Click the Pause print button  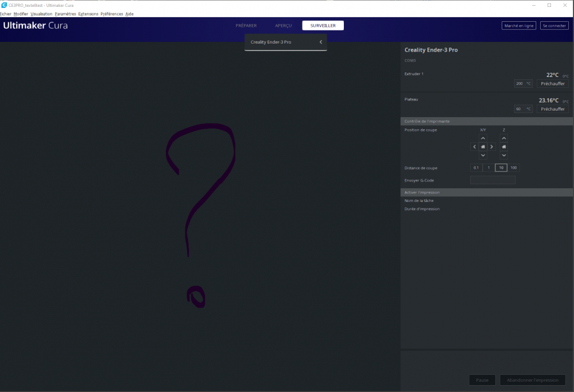click(x=482, y=380)
